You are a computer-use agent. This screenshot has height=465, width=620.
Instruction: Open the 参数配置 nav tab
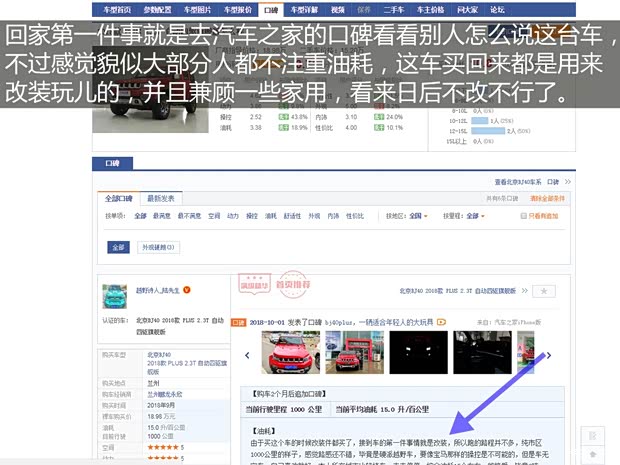click(157, 10)
